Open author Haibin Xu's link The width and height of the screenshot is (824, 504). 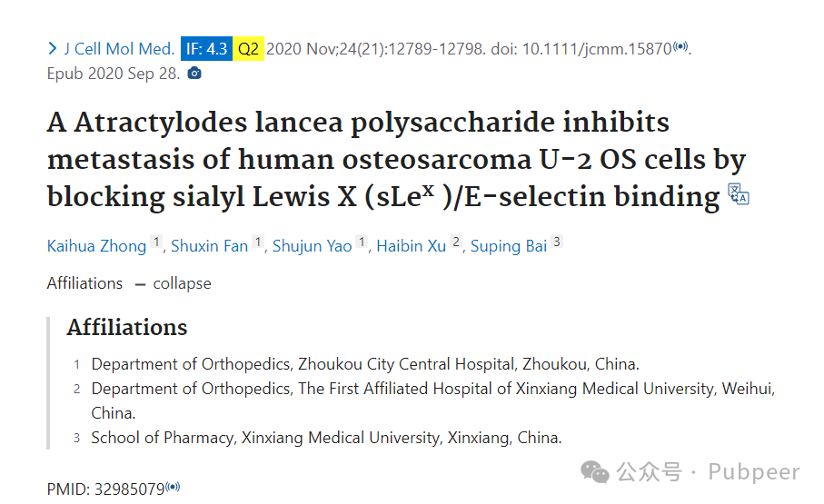pyautogui.click(x=411, y=246)
